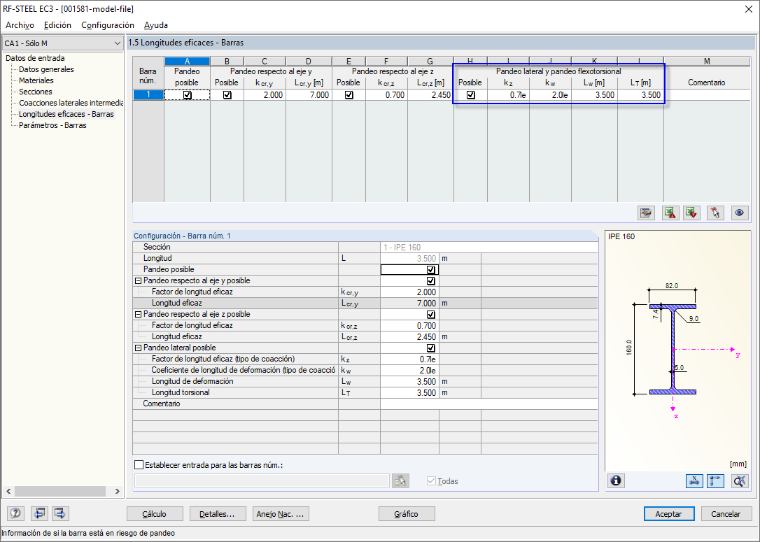Toggle 'Posible' checkbox for lateral-torsional buckling in table

coord(471,95)
